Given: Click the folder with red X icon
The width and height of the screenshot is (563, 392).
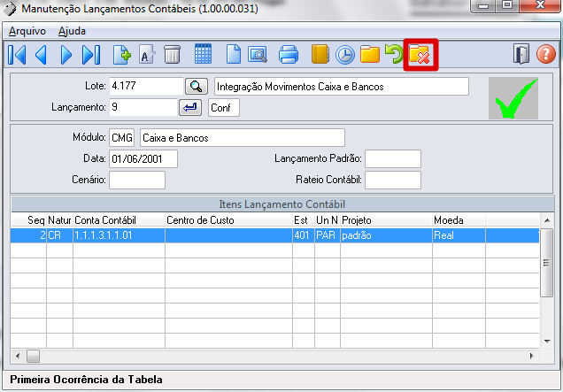Looking at the screenshot, I should 420,55.
